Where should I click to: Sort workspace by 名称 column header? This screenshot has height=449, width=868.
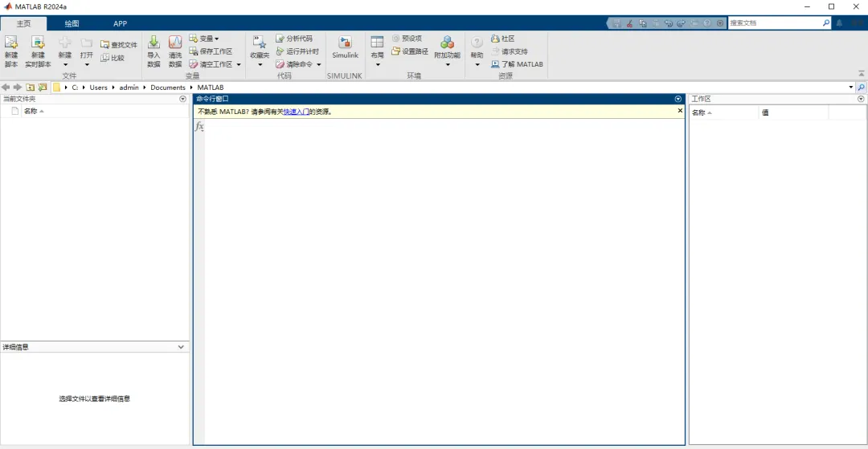(724, 112)
